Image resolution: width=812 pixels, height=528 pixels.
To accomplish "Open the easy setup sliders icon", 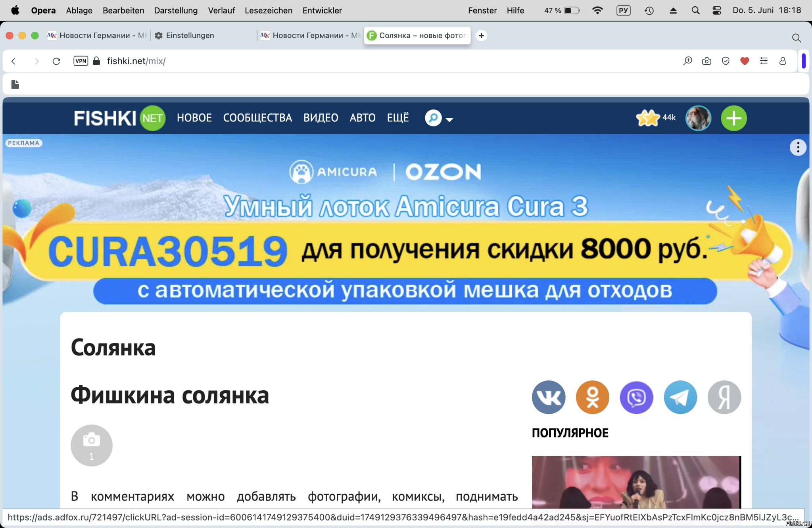I will pos(764,61).
